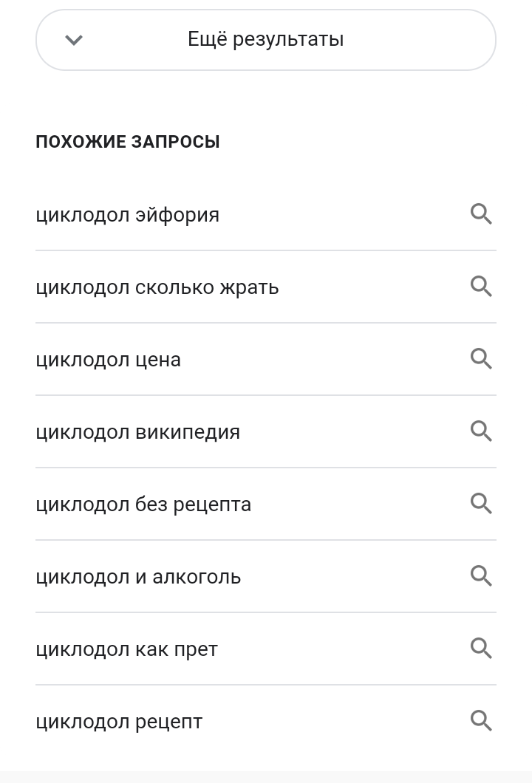This screenshot has width=532, height=783.
Task: Select magnifier icon beside "циклодол как прет"
Action: 481,649
